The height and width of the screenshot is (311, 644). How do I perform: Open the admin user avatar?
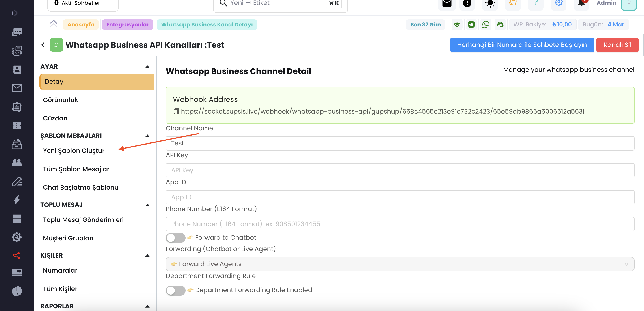(629, 4)
